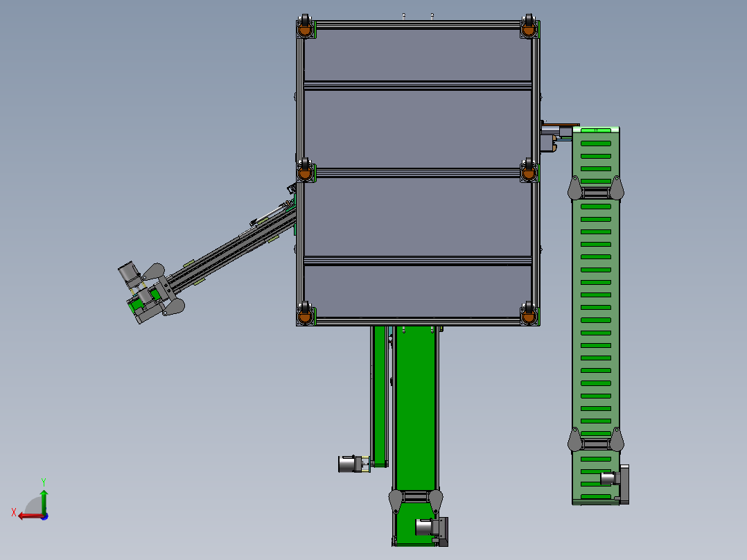Viewport: 747px width, 560px height.
Task: Select the second gray panel from top
Action: [x=418, y=128]
